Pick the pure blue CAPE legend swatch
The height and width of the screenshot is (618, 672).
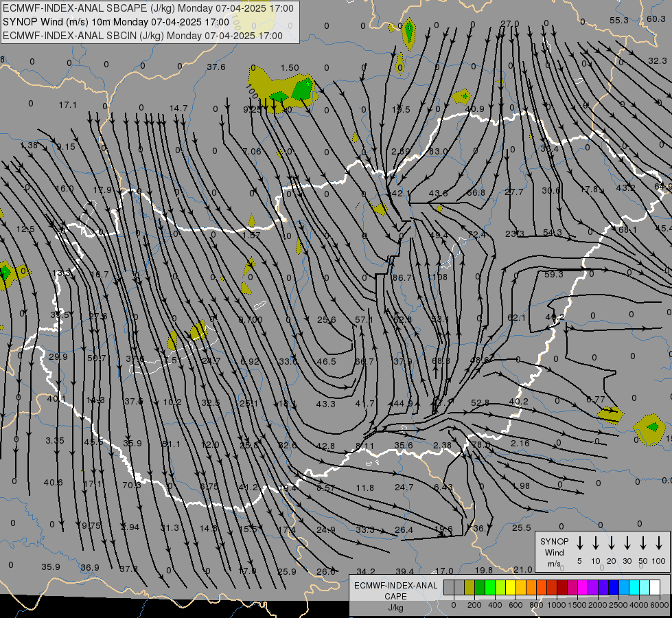pos(613,588)
